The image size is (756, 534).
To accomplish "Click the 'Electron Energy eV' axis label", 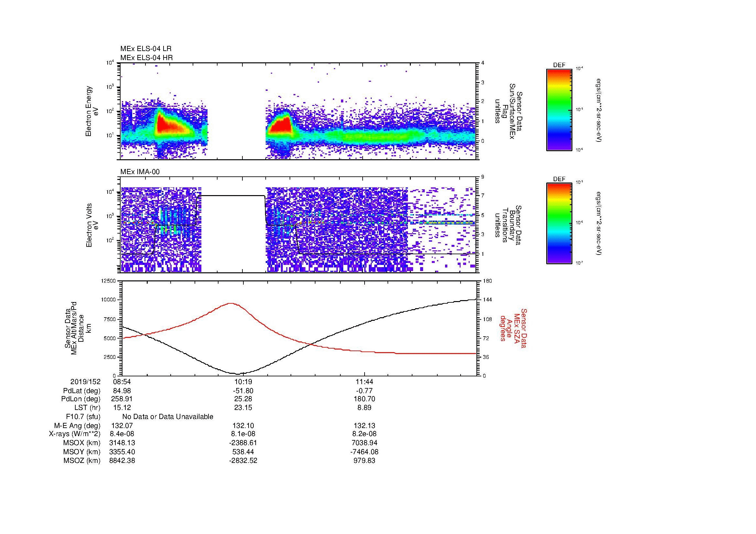I will click(92, 111).
